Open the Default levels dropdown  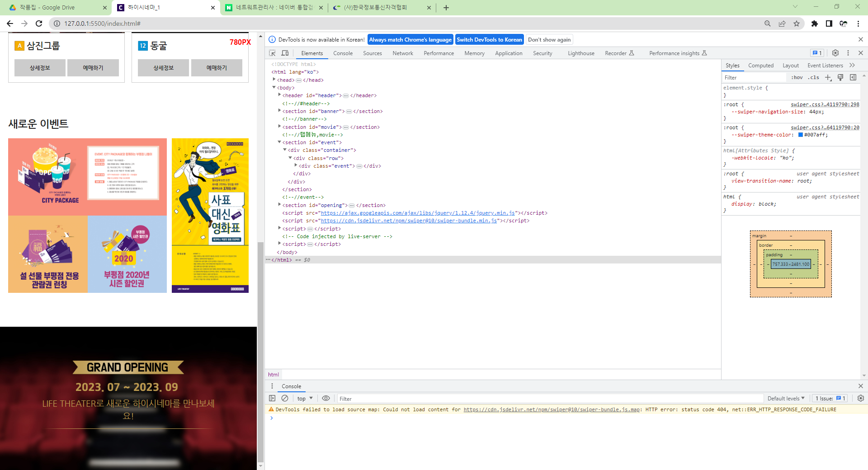coord(786,398)
